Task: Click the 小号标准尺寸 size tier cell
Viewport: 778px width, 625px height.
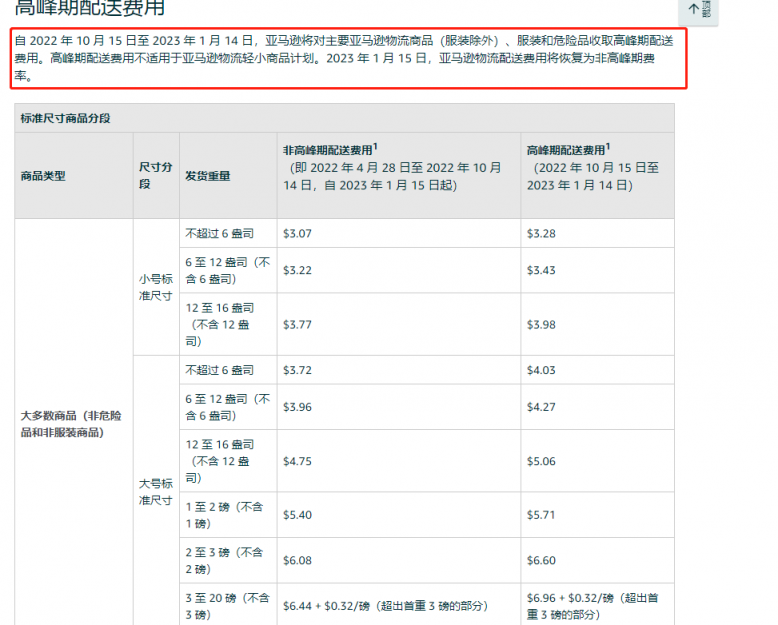Action: (x=156, y=287)
